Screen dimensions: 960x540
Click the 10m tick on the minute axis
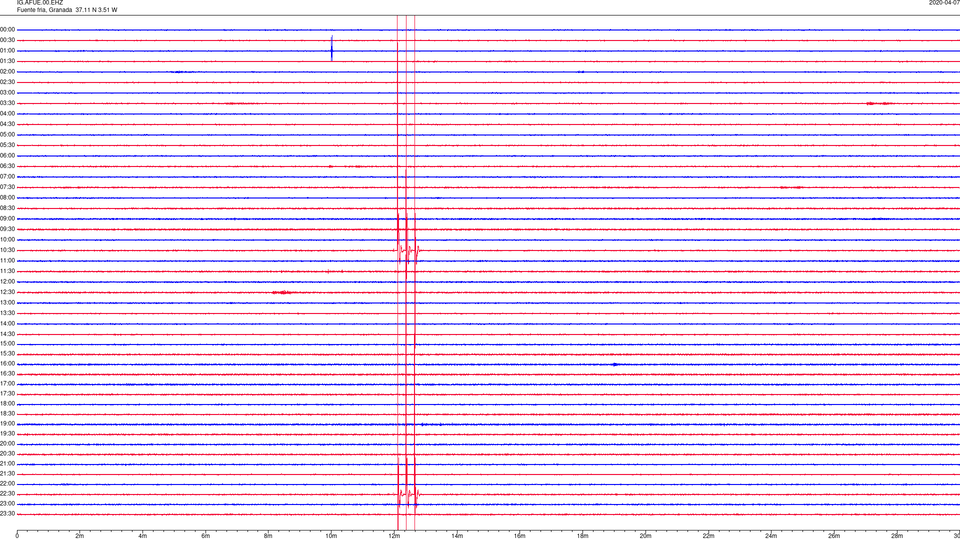[331, 536]
